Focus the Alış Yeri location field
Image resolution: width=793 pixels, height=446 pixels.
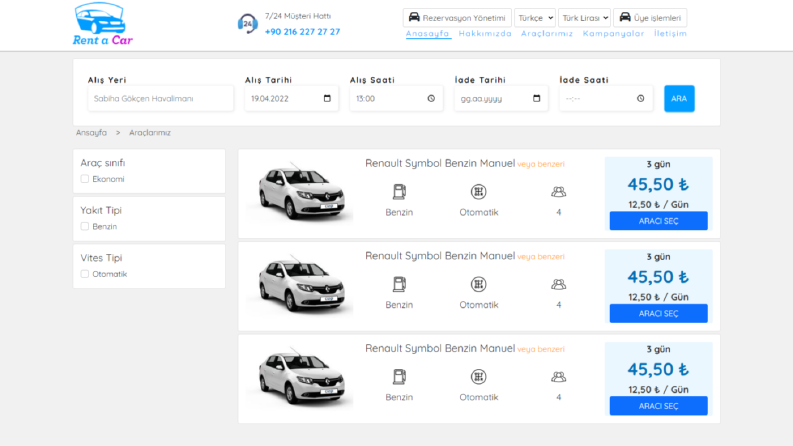coord(160,98)
